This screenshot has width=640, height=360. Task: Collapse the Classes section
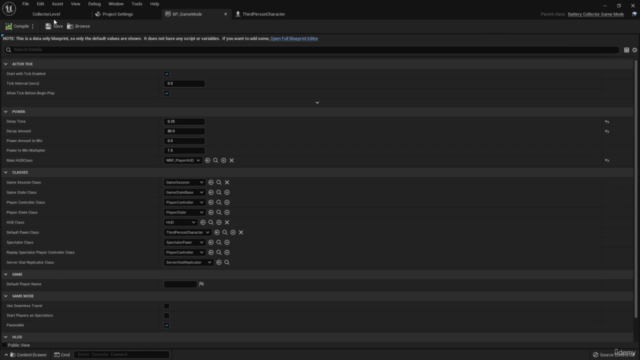(x=6, y=173)
